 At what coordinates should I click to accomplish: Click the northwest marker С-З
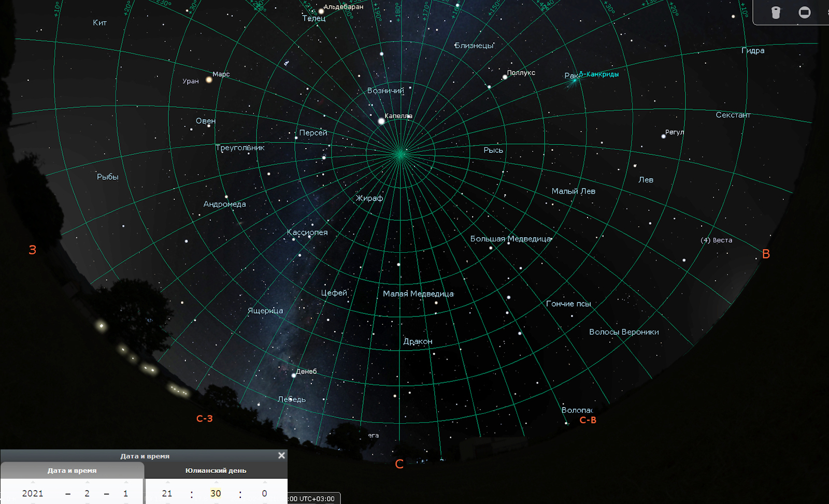(x=204, y=419)
